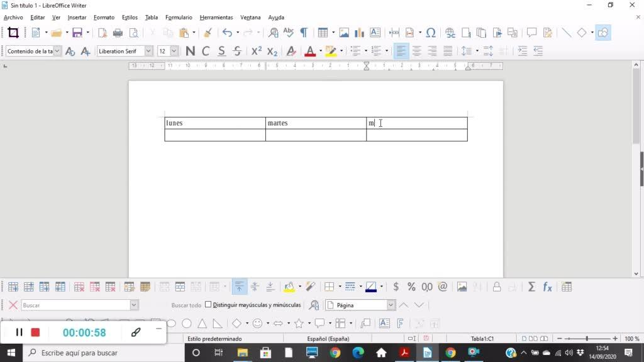This screenshot has height=362, width=644.
Task: Insert rows above icon
Action: [x=13, y=287]
